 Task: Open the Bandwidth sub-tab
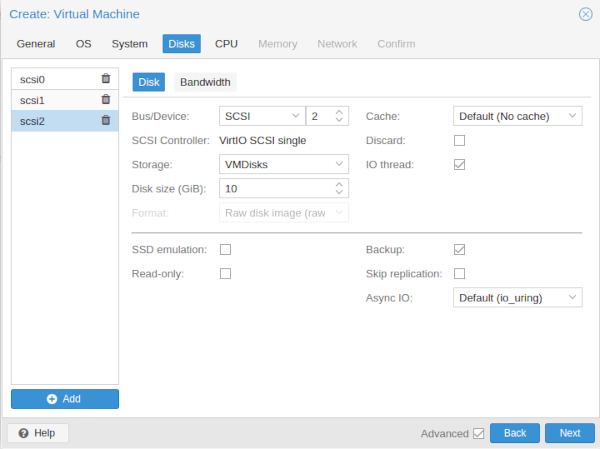pyautogui.click(x=205, y=82)
